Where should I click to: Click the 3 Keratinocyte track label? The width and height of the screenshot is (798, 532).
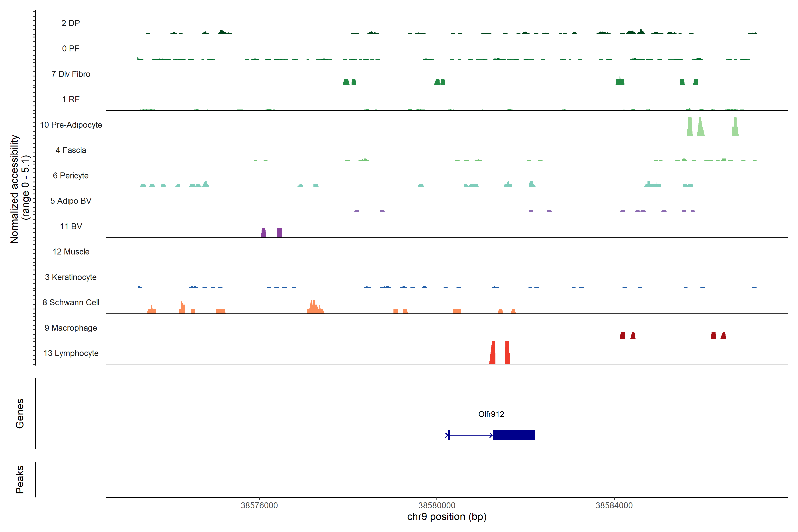point(71,277)
